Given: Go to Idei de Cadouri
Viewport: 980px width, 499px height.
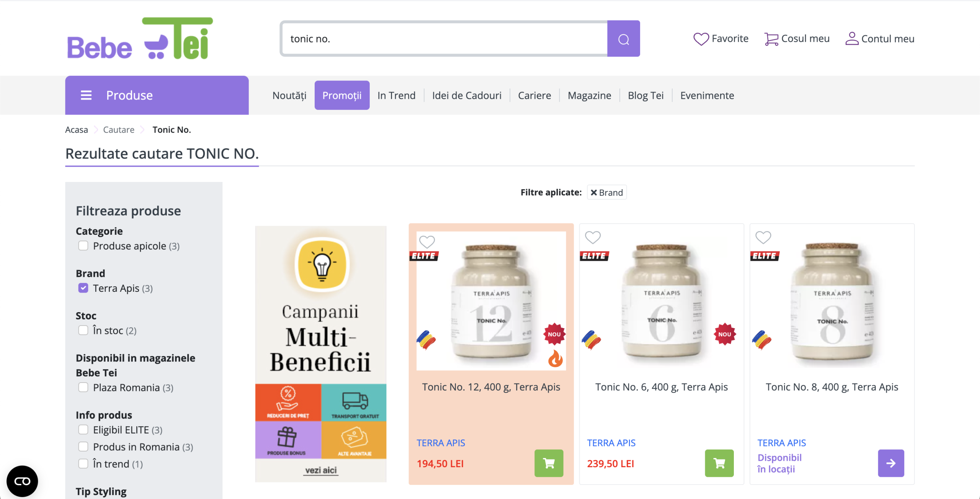Looking at the screenshot, I should 466,95.
